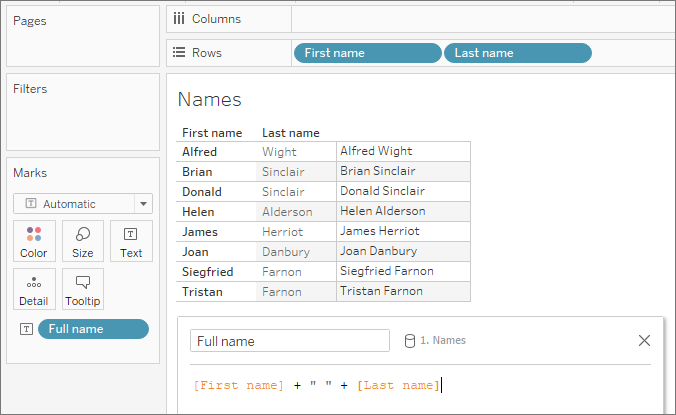Open the Text marks card

(131, 241)
